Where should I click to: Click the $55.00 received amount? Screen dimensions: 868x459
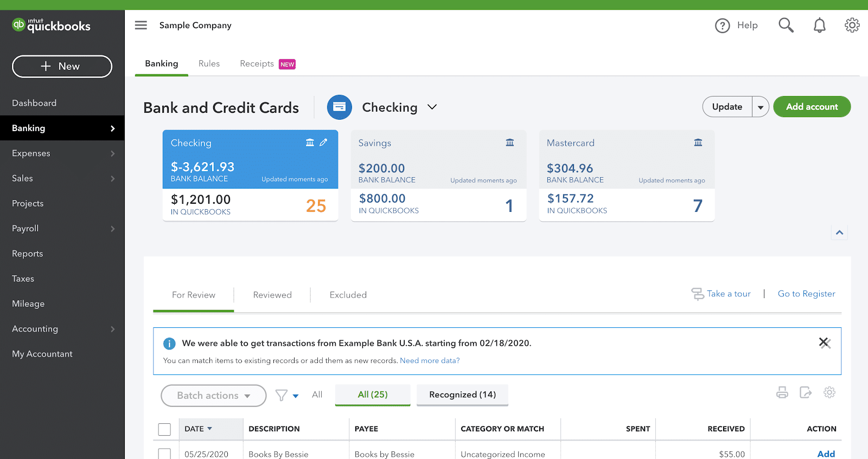[732, 454]
